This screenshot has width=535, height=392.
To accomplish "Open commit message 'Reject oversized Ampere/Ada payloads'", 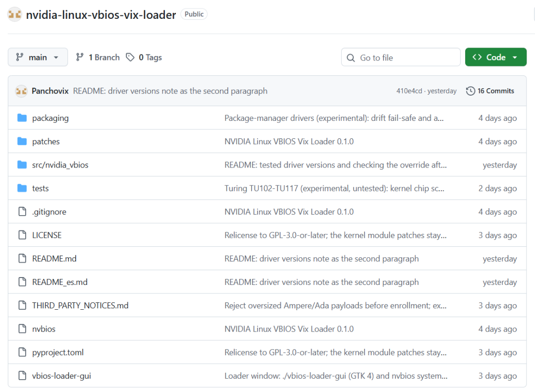I will click(335, 306).
